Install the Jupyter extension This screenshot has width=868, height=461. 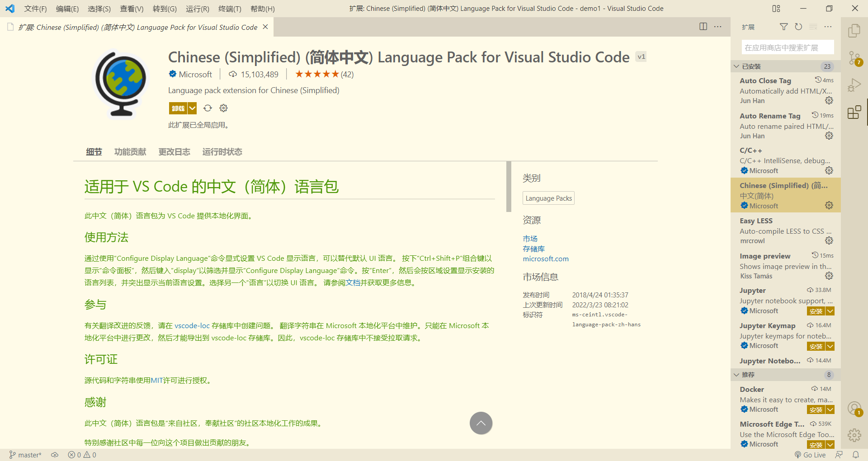816,311
